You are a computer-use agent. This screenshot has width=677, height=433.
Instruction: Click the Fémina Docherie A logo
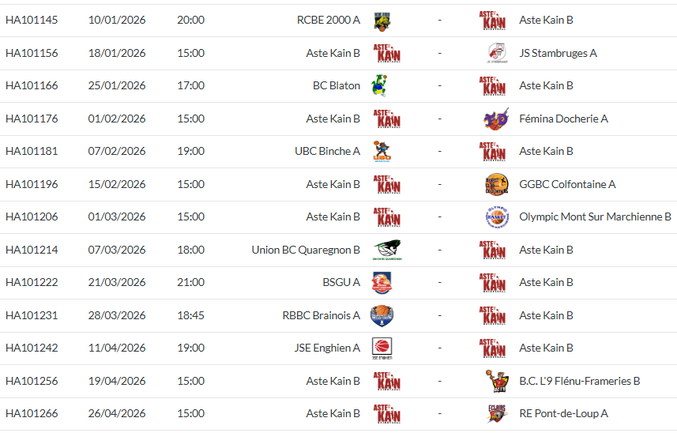(496, 119)
